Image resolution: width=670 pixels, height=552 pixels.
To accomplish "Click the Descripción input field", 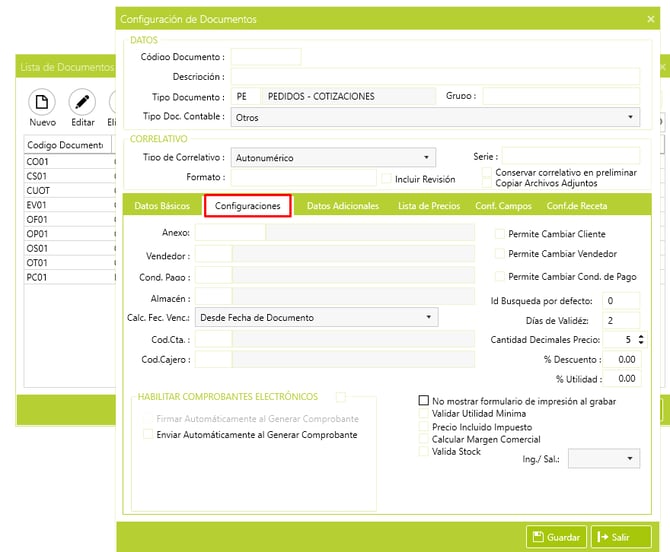I will click(x=435, y=77).
